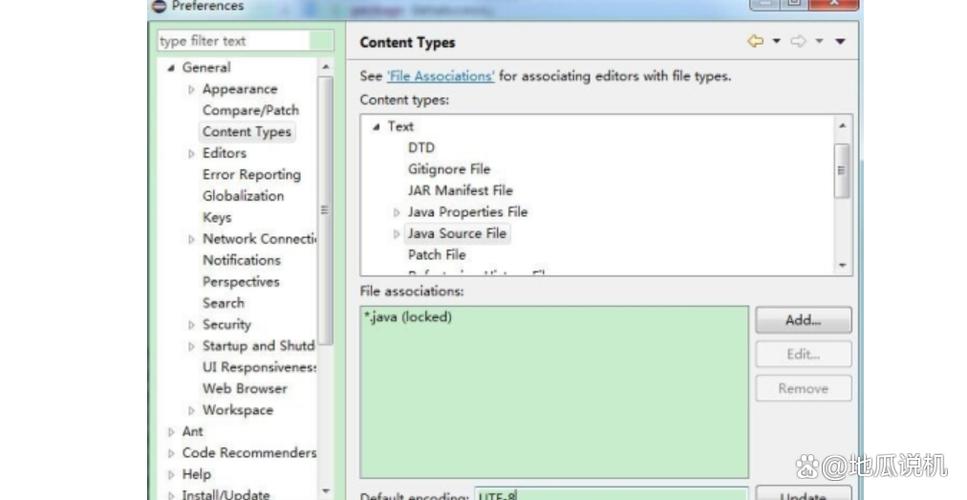The image size is (967, 500).
Task: Select JAR Manifest File content type
Action: pos(459,190)
